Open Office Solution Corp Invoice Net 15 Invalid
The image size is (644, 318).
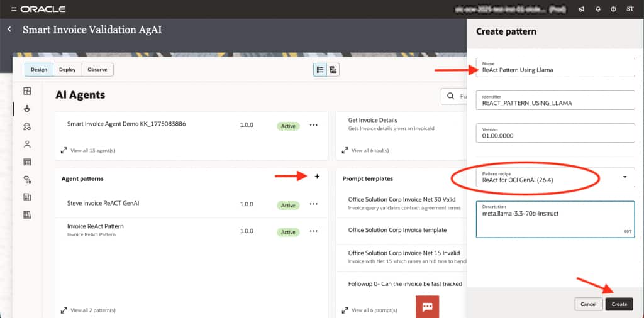click(404, 253)
